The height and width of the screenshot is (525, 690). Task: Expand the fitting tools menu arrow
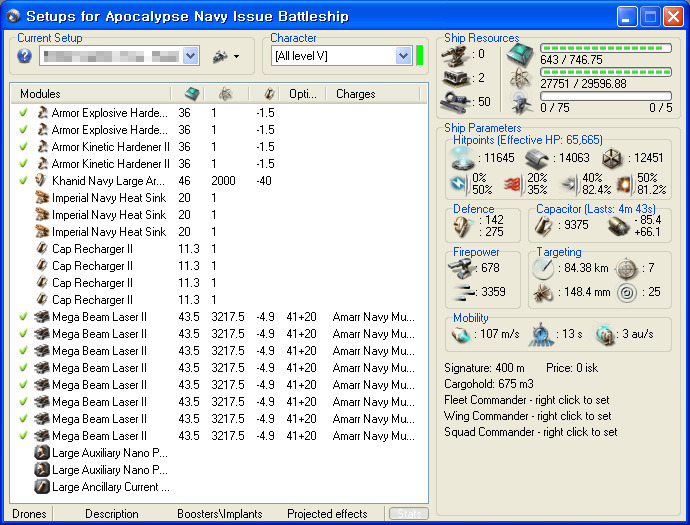point(237,56)
